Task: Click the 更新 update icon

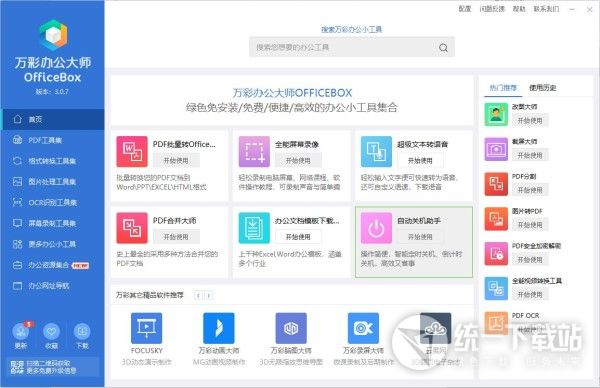Action: (x=21, y=331)
